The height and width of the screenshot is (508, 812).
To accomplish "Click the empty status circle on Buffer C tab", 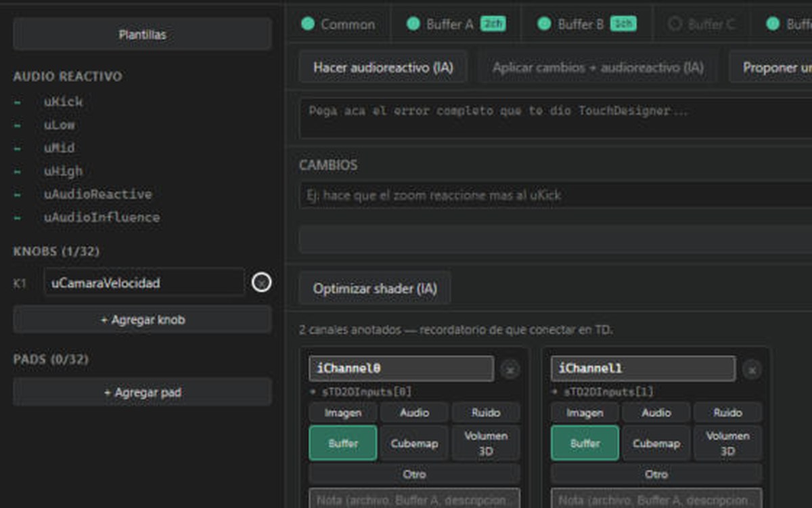I will coord(675,24).
